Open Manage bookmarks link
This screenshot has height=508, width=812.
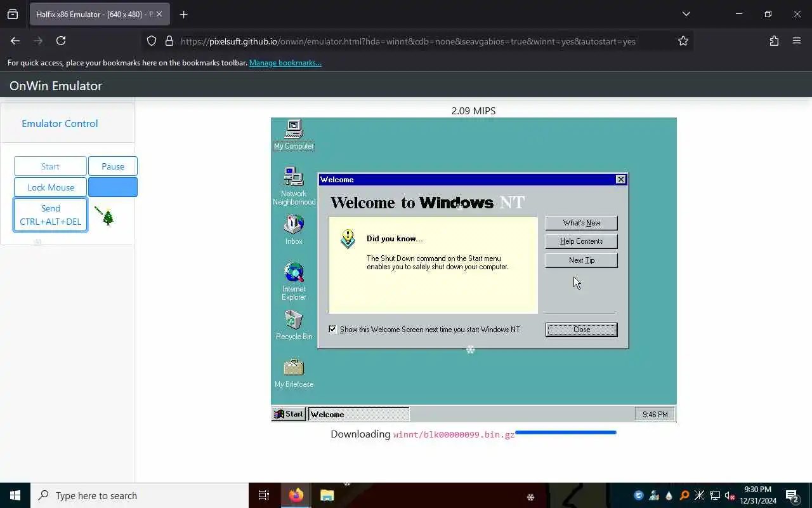point(285,63)
